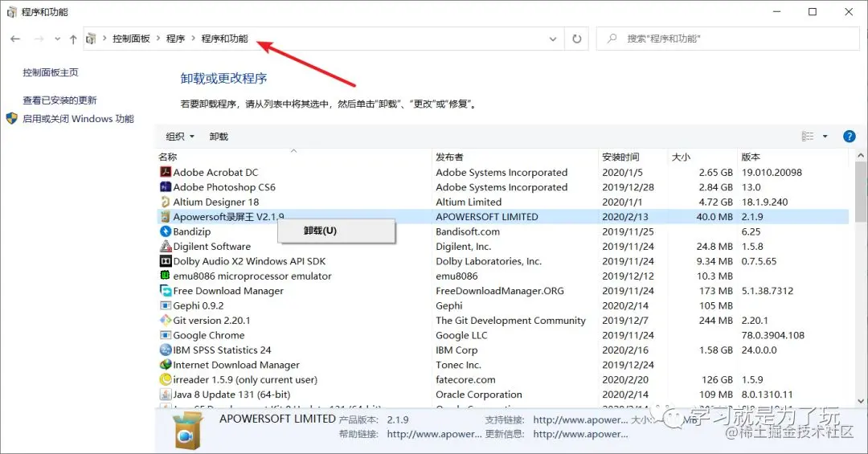Click the scrollbar up arrow
Image resolution: width=868 pixels, height=454 pixels.
click(860, 156)
